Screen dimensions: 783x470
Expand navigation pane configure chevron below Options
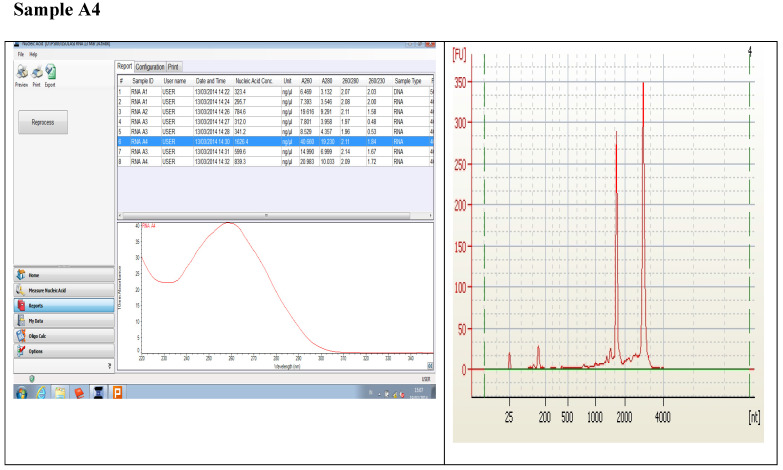click(109, 366)
